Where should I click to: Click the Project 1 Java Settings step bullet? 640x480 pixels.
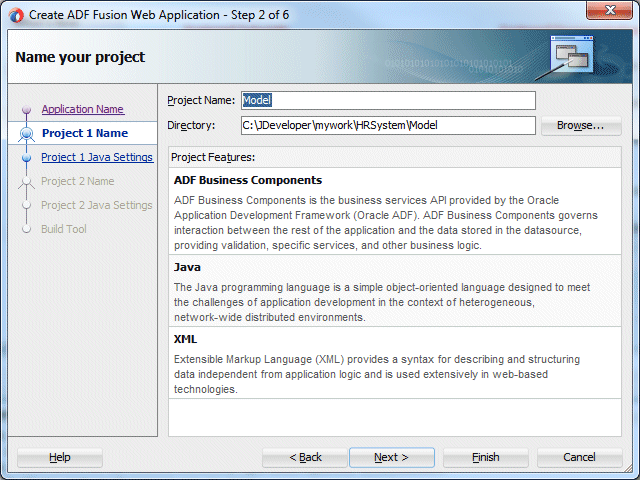point(27,158)
